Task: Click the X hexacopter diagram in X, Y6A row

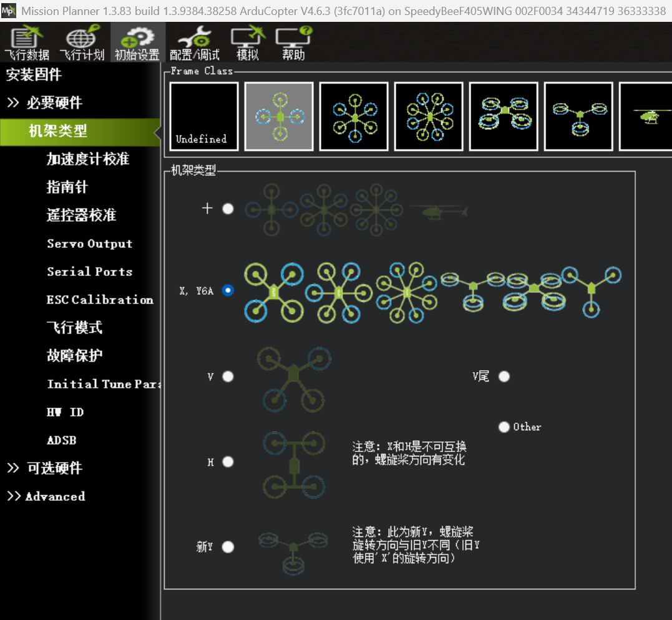Action: tap(339, 292)
